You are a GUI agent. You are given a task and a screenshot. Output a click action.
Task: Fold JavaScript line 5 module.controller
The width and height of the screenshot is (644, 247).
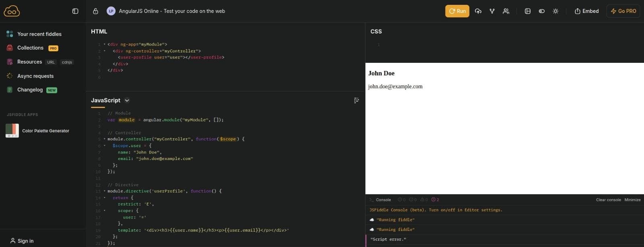click(105, 139)
